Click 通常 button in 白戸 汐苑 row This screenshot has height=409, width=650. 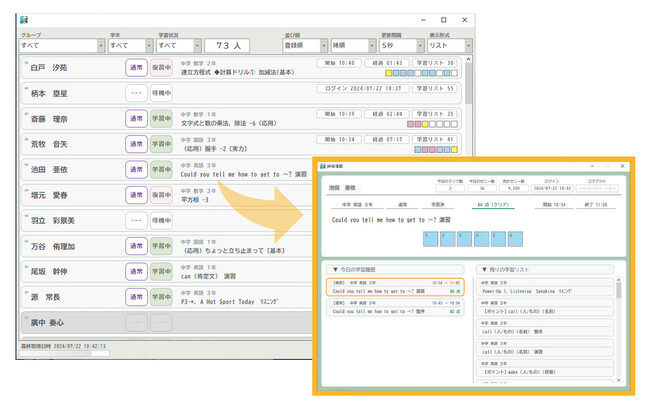coord(136,68)
